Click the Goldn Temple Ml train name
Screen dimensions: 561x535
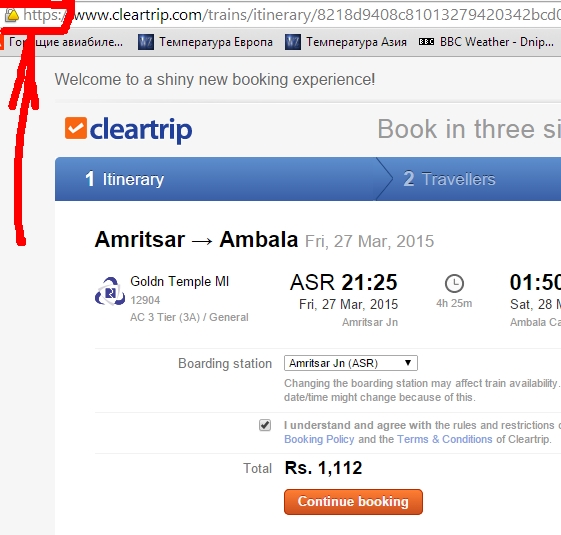(180, 282)
